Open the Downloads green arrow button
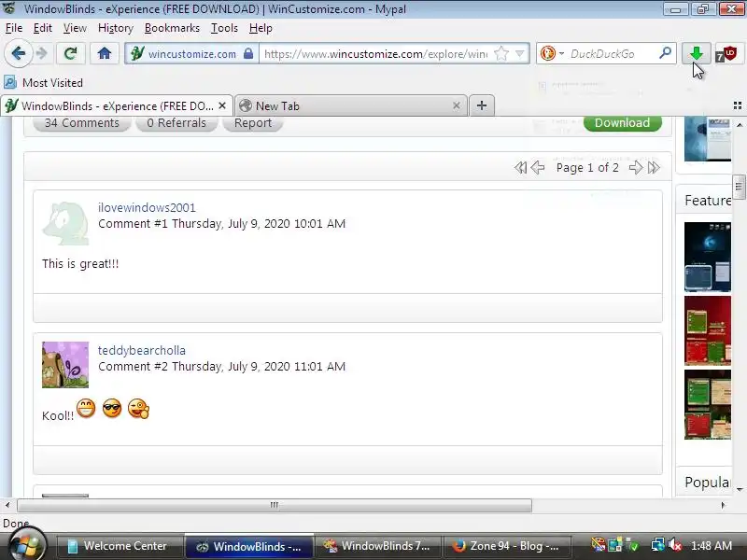This screenshot has width=747, height=560. 697,53
